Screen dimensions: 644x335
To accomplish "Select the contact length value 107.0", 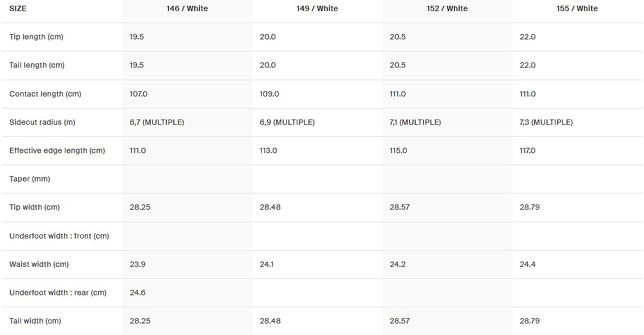I will click(x=139, y=94).
